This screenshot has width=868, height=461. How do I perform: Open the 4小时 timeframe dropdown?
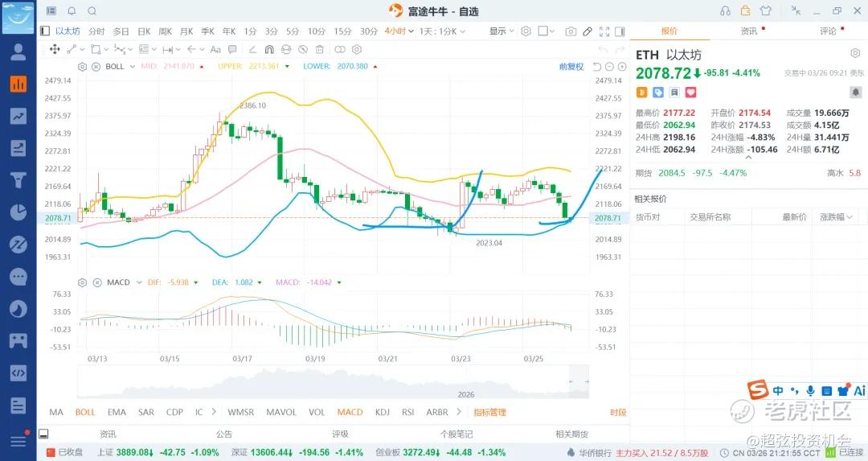[399, 31]
